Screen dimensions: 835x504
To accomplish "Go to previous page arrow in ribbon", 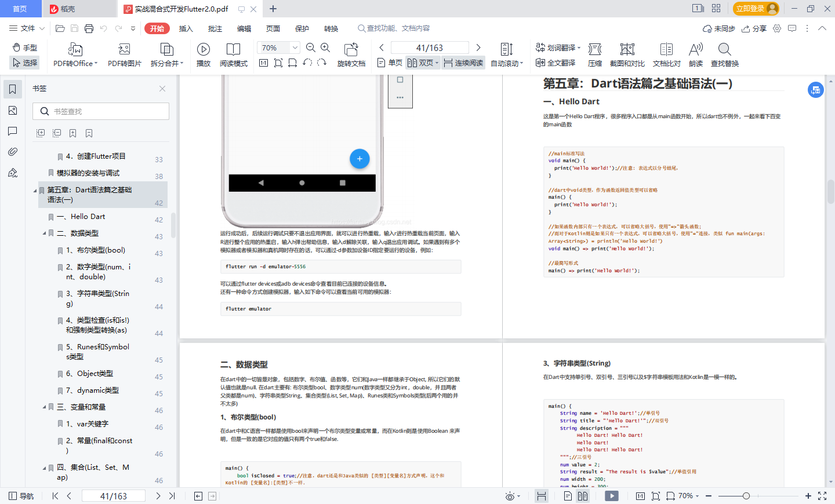I will tap(382, 48).
